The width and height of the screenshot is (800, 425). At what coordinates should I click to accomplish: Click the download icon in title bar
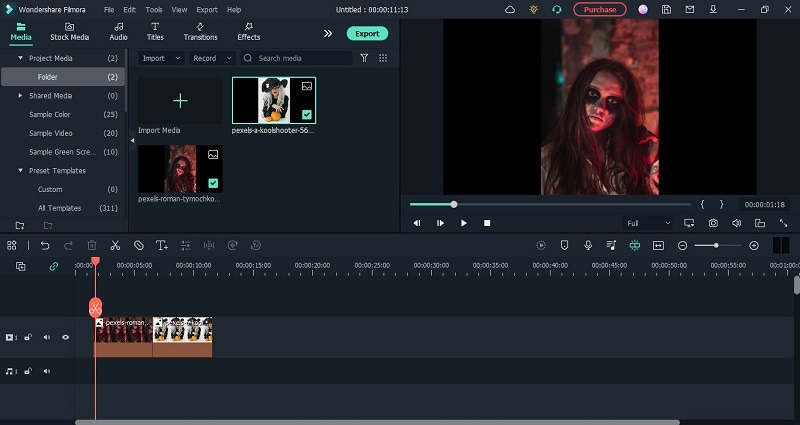[713, 10]
